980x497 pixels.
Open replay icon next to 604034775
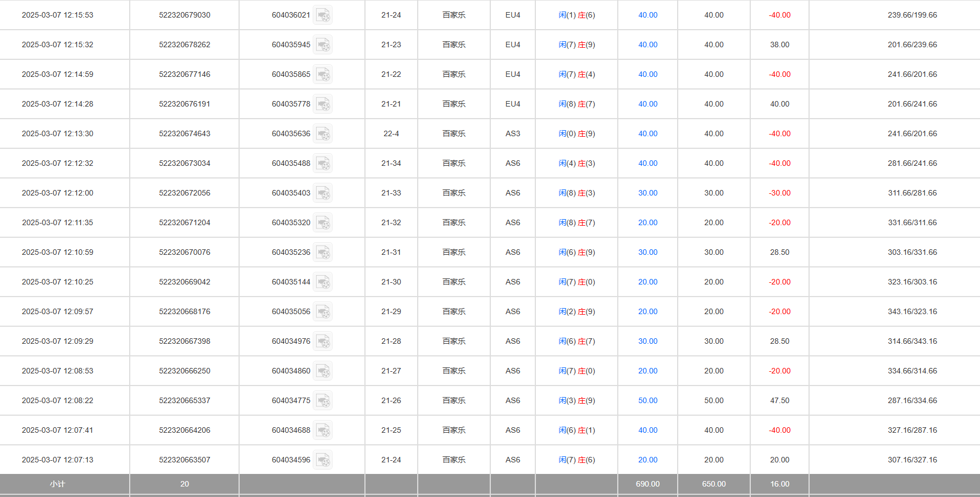323,401
